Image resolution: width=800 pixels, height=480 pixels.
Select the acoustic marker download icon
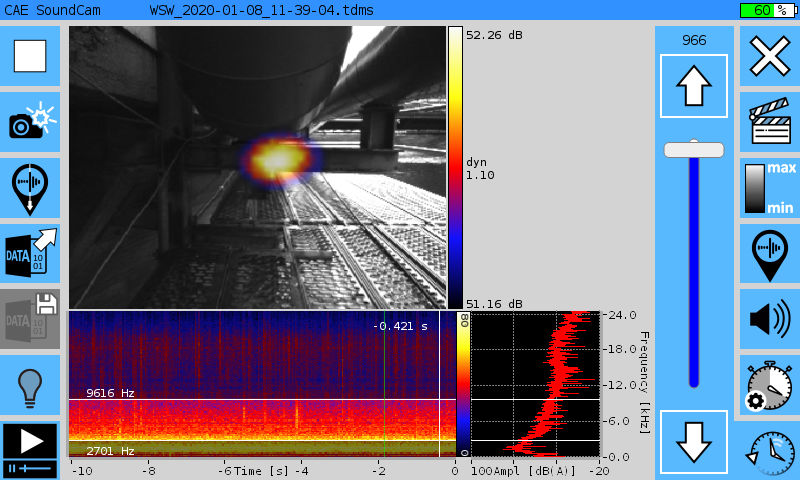[x=30, y=188]
